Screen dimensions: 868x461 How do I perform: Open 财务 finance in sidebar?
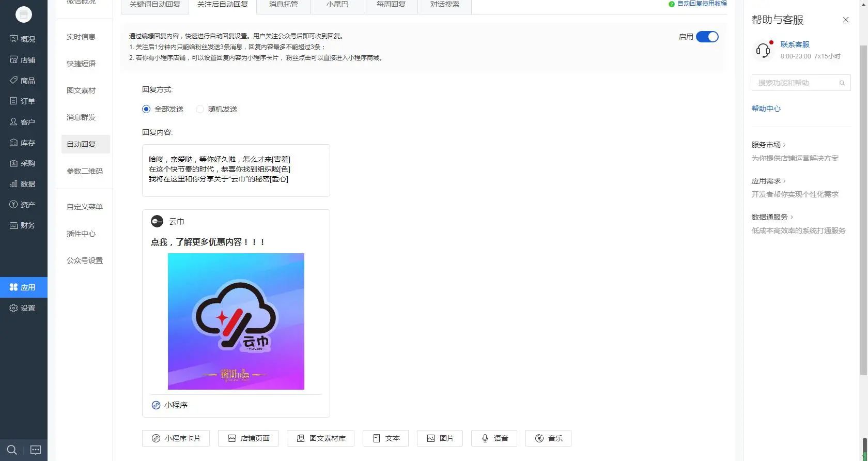(23, 225)
